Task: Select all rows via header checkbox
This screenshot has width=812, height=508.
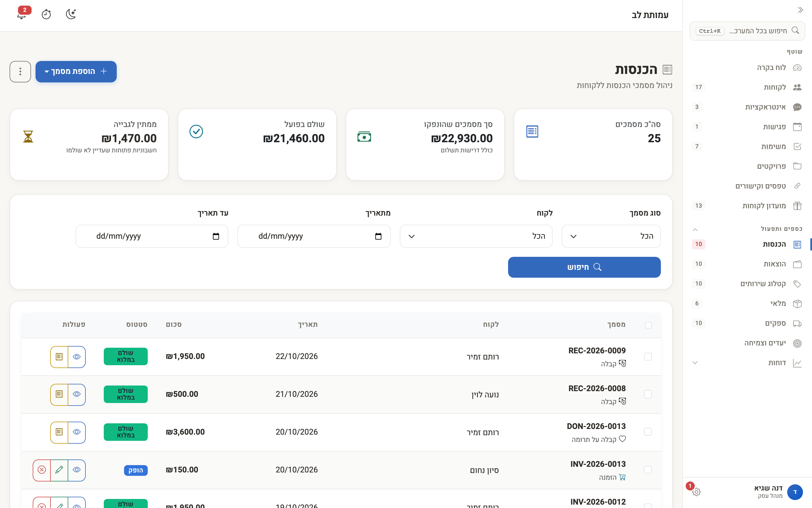Action: pyautogui.click(x=648, y=325)
